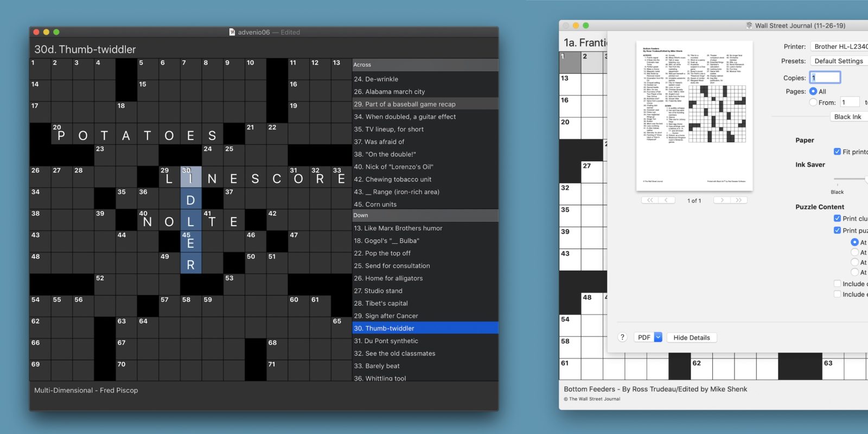868x434 pixels.
Task: Open the Black Ink options popup
Action: 848,117
